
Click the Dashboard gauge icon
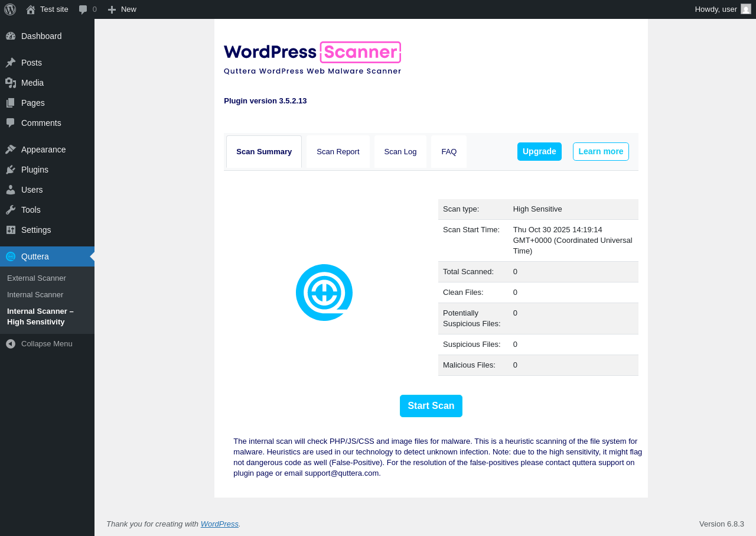click(11, 36)
